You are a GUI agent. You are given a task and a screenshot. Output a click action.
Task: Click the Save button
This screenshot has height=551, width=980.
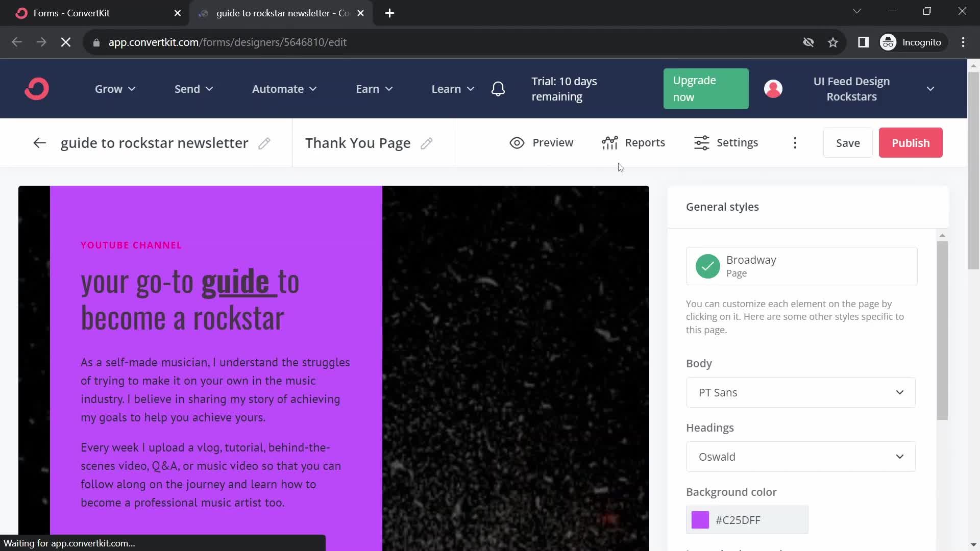coord(848,143)
